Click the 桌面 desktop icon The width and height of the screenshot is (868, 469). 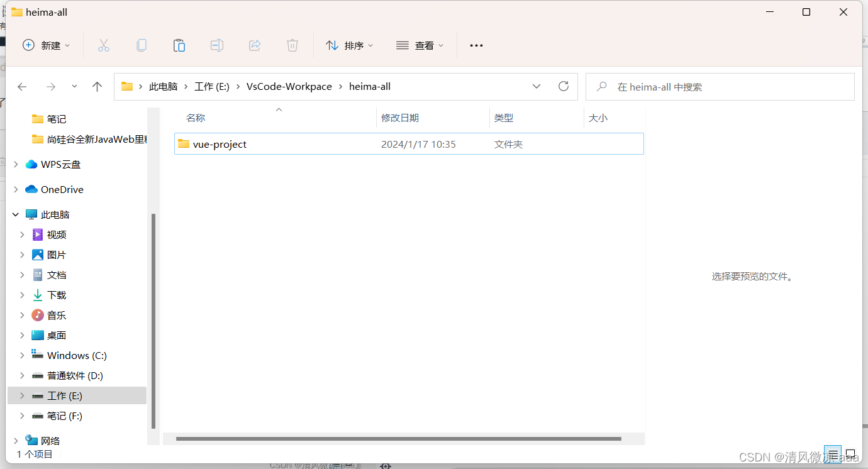tap(38, 335)
